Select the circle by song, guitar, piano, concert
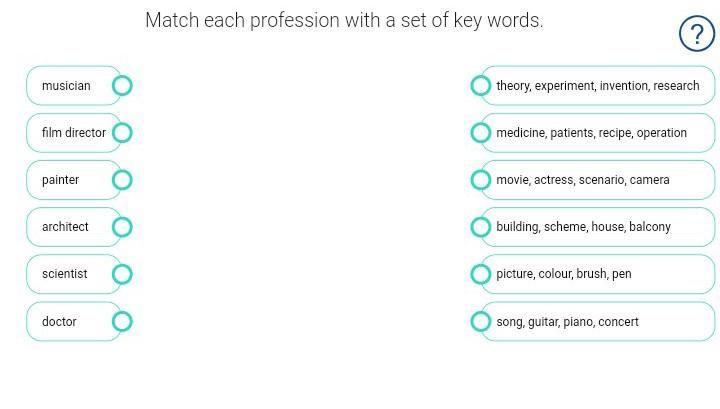The image size is (720, 409). 481,322
